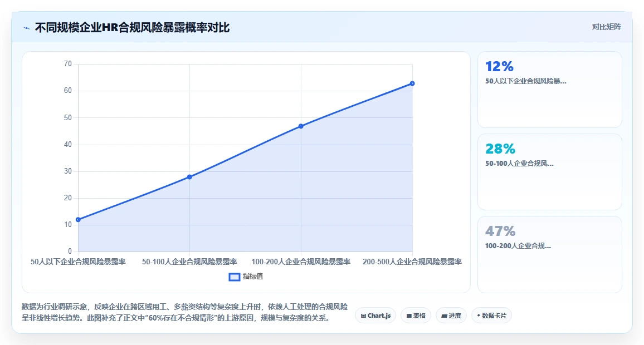Click the y-axis label 10
The image size is (644, 345).
pos(68,224)
